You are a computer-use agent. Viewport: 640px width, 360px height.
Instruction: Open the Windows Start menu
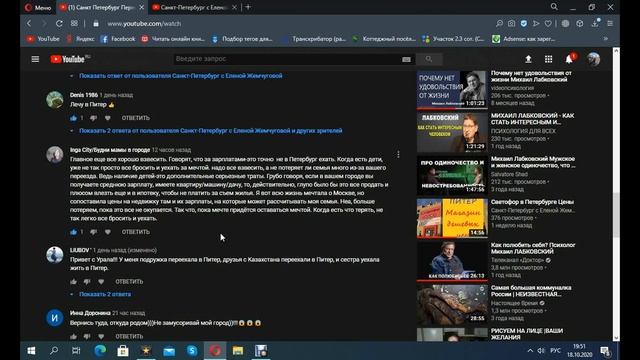tap(31, 351)
